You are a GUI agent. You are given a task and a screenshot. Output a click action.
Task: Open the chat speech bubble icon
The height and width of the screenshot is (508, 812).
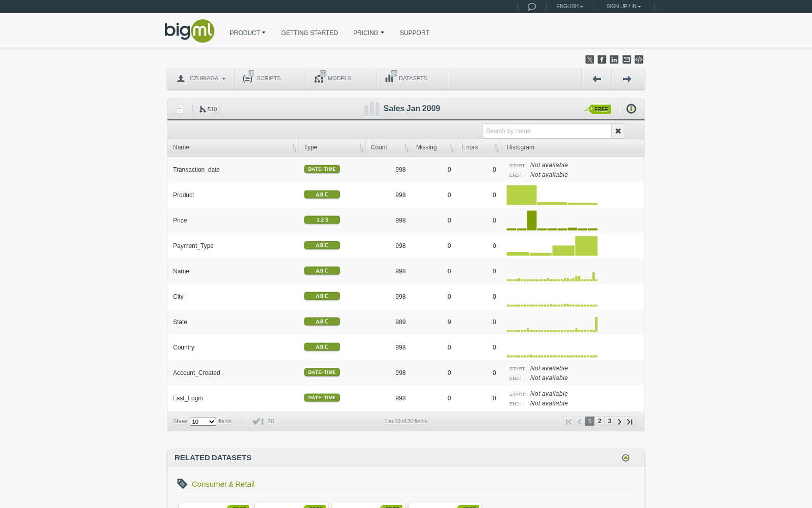click(532, 7)
